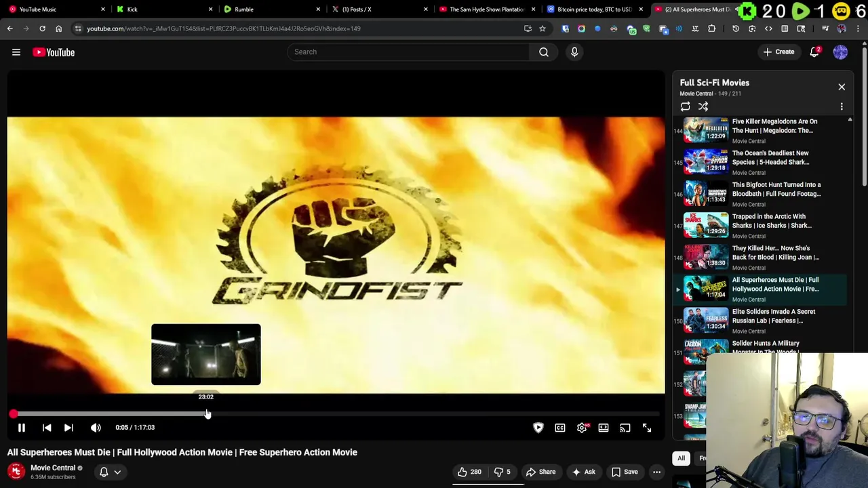868x488 pixels.
Task: Bookmark this page with the star
Action: coord(542,28)
